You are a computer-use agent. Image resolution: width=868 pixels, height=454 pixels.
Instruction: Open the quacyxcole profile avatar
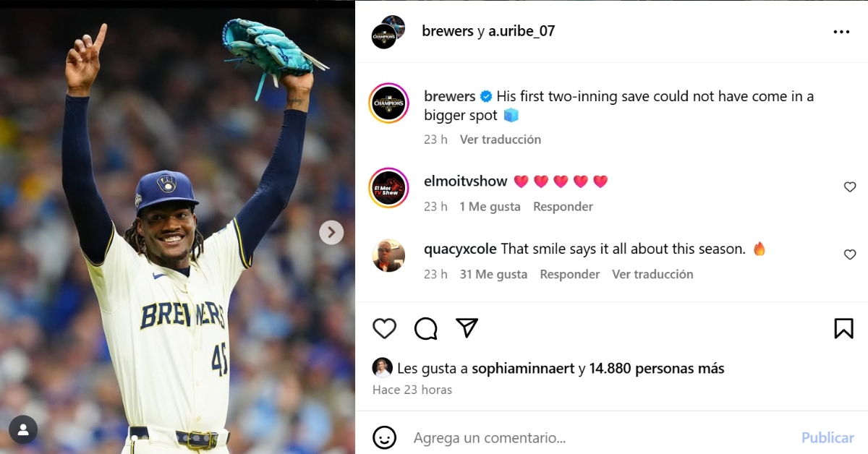pyautogui.click(x=388, y=255)
